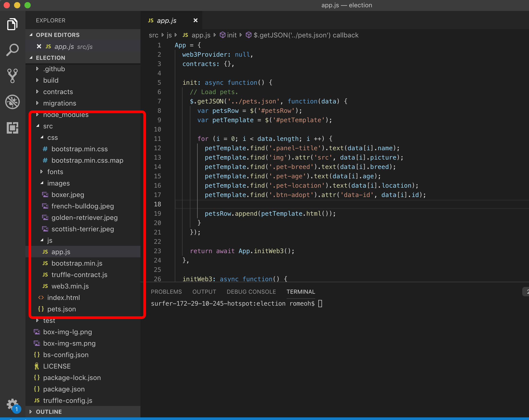Open the Explorer view icon

[12, 24]
